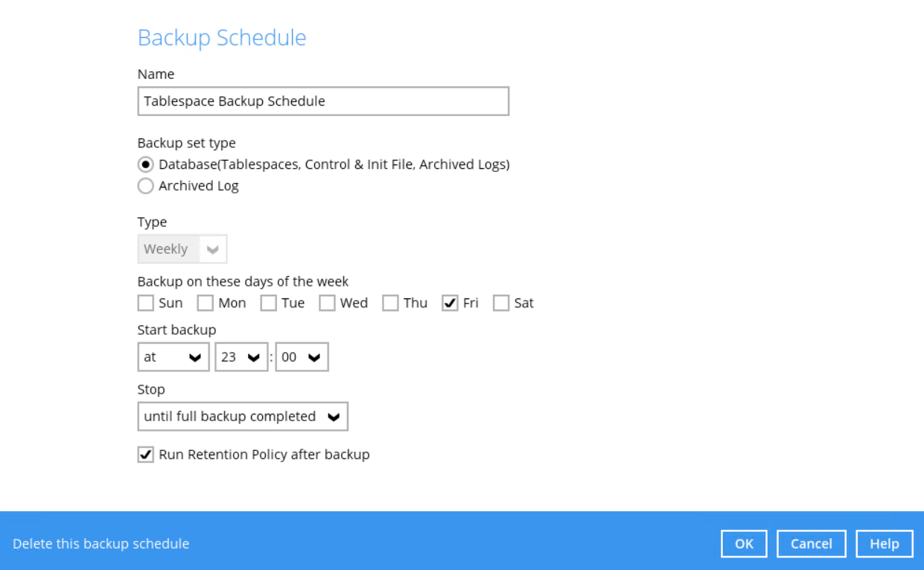Check the Sat day checkbox
The image size is (924, 570).
(x=501, y=303)
